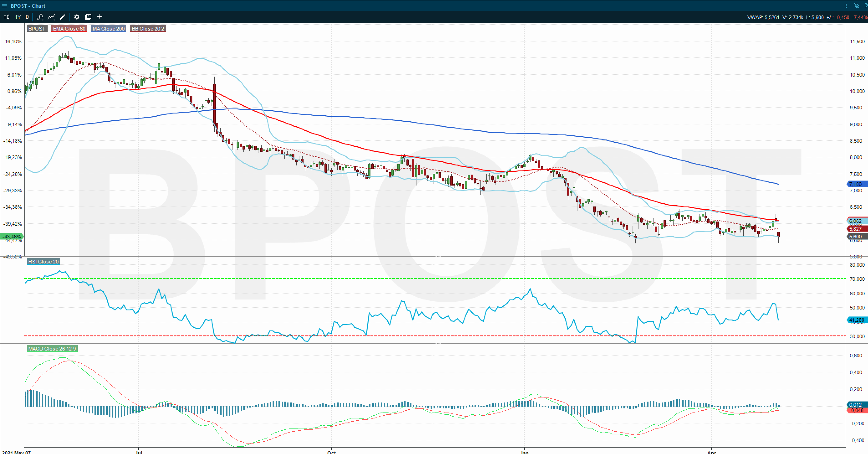868x454 pixels.
Task: Click the 0,600 MACD axis label
Action: tap(856, 356)
